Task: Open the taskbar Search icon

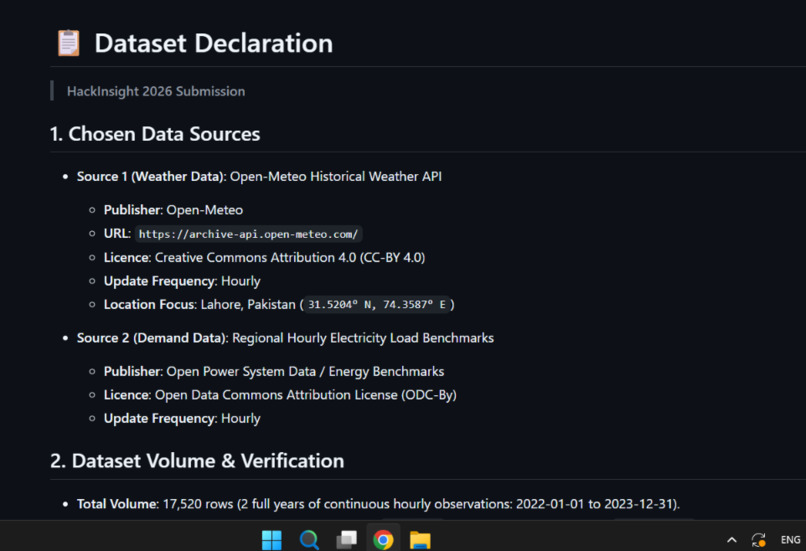Action: click(309, 540)
